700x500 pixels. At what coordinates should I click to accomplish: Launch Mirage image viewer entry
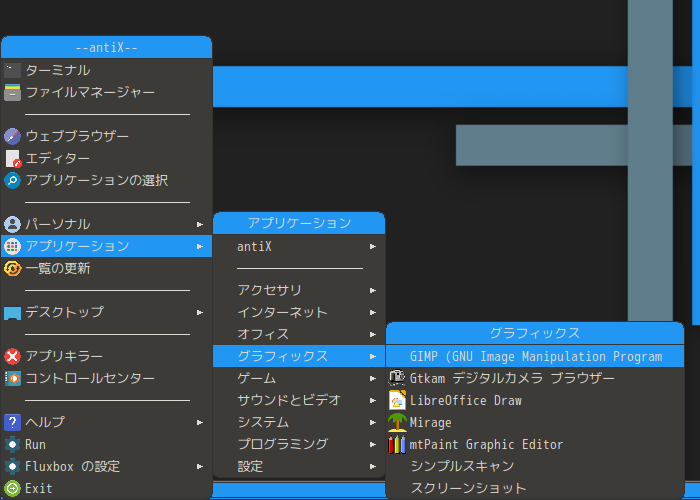(x=535, y=422)
